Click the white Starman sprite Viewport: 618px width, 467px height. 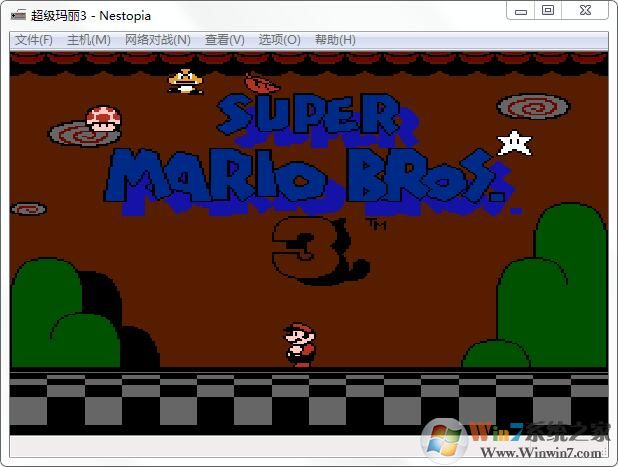pos(514,143)
